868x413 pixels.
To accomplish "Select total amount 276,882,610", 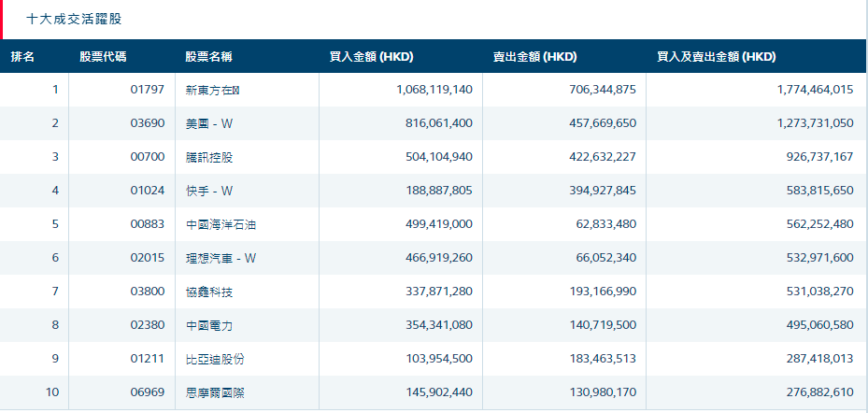I will point(819,393).
